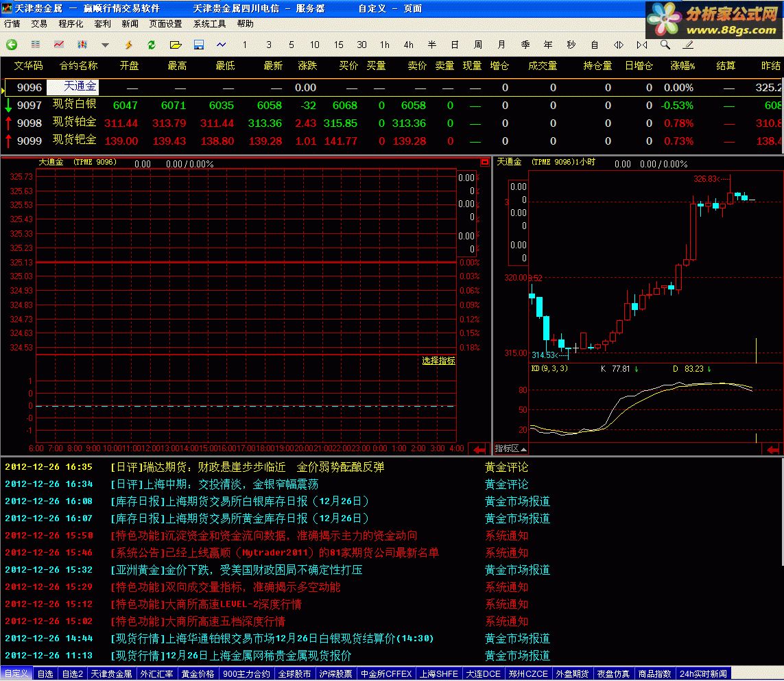Select the 月 (monthly) period

click(x=501, y=45)
